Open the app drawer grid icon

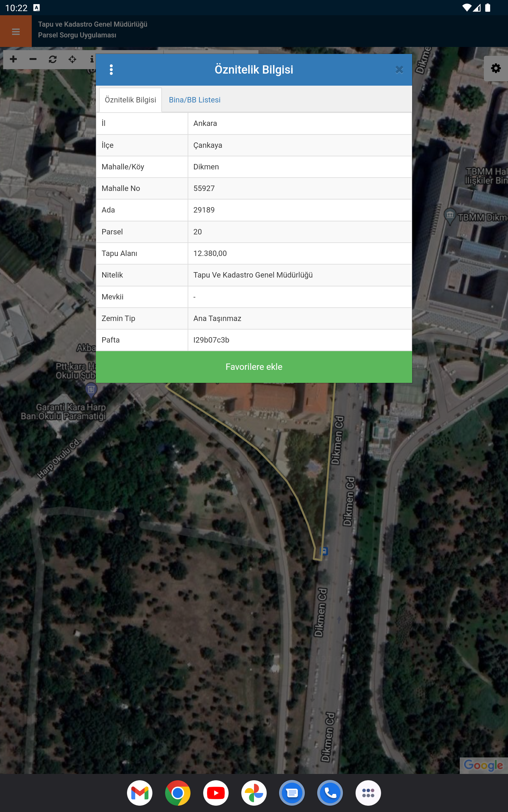(x=368, y=793)
